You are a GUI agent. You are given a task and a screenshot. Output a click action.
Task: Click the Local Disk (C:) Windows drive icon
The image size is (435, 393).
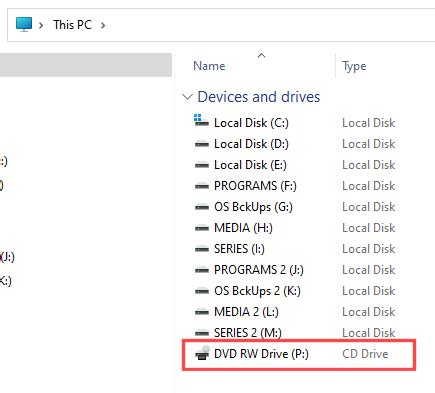click(201, 121)
